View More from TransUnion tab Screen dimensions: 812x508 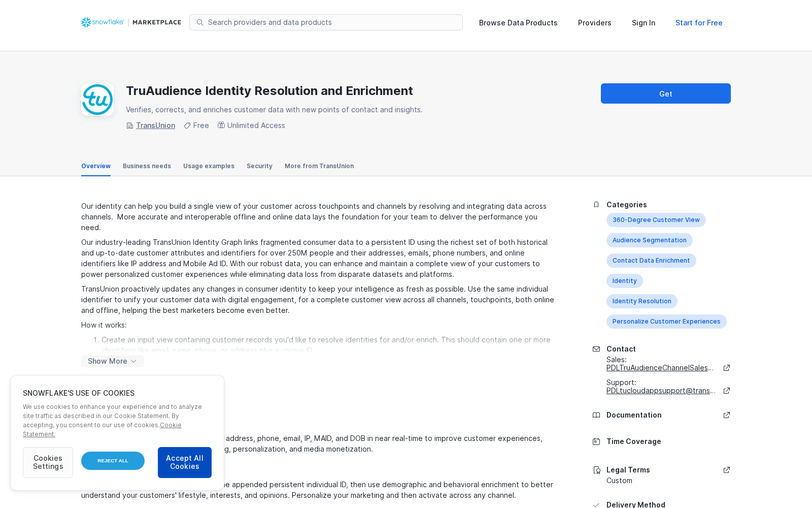tap(319, 166)
